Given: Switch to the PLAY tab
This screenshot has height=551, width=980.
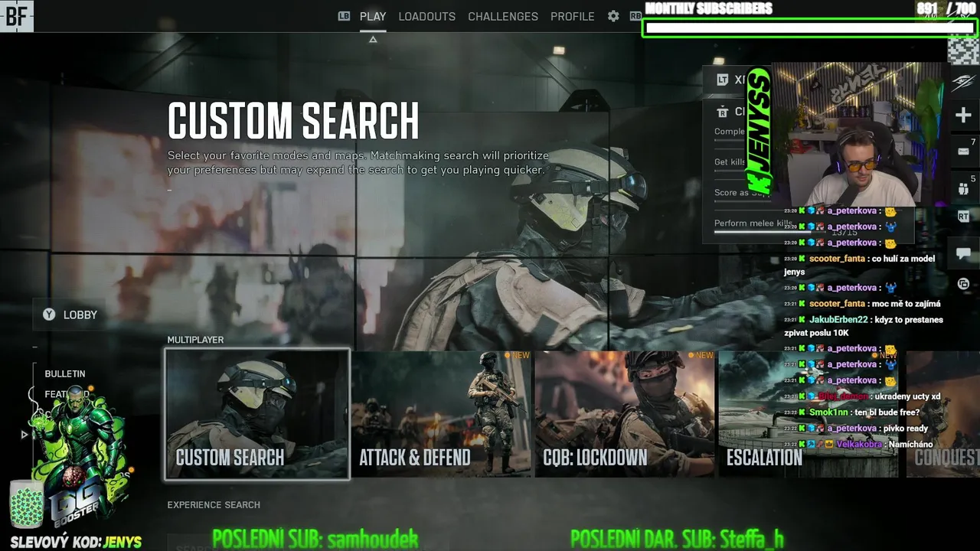Looking at the screenshot, I should 373,16.
